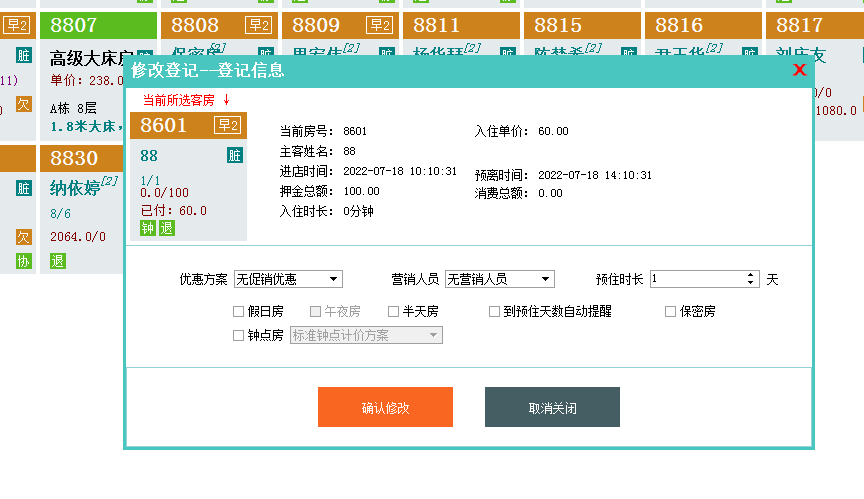Click the 早2 icon on room 8809
The width and height of the screenshot is (864, 499).
379,25
